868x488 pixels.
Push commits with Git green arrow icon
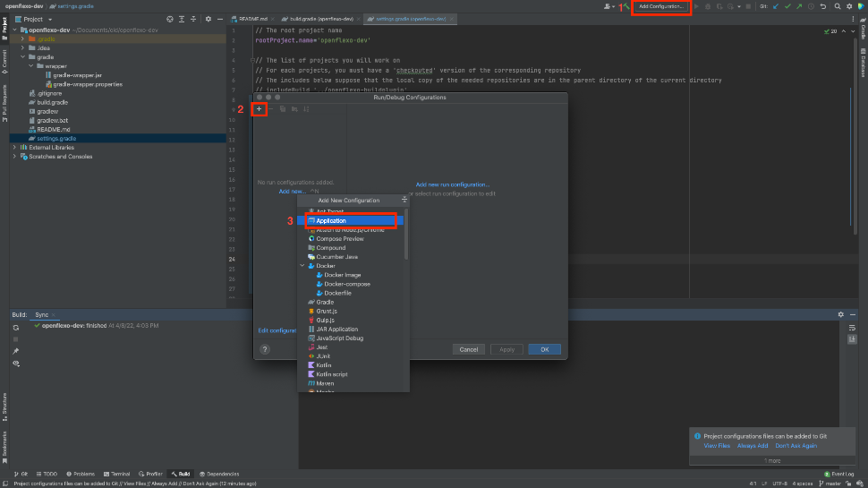coord(799,6)
